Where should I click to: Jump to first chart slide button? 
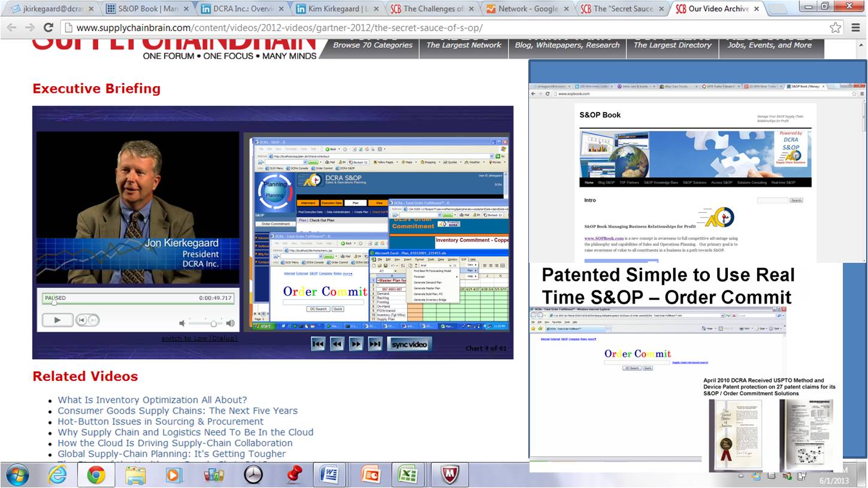pos(318,344)
